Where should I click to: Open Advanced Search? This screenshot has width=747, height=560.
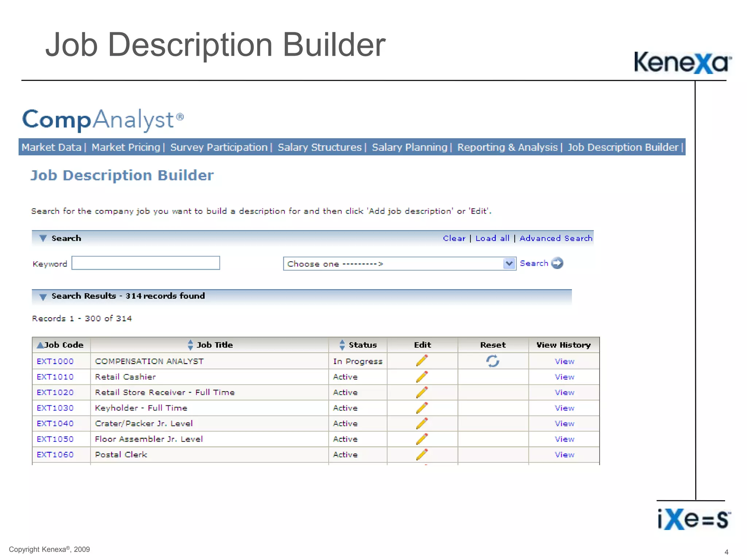[x=556, y=238]
